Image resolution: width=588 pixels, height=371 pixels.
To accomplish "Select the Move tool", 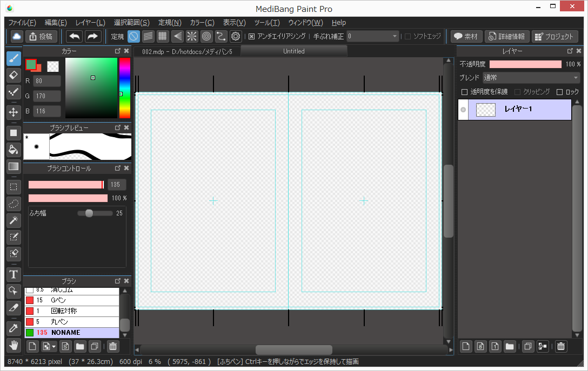I will 14,112.
